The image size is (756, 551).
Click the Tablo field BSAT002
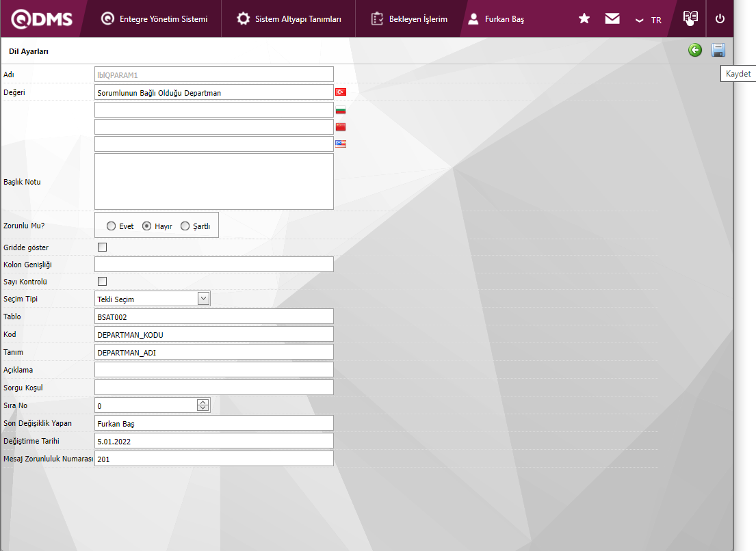(214, 317)
